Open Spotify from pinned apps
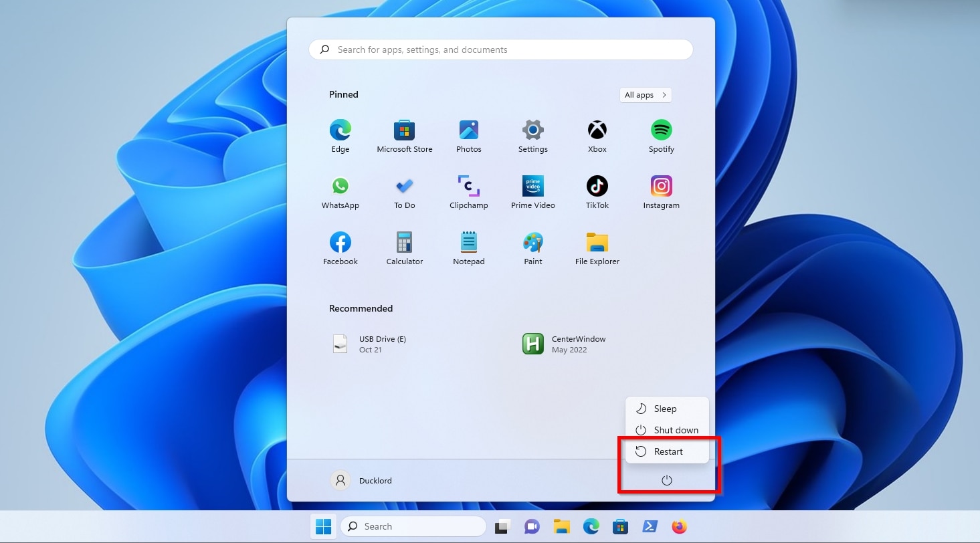 pos(660,130)
